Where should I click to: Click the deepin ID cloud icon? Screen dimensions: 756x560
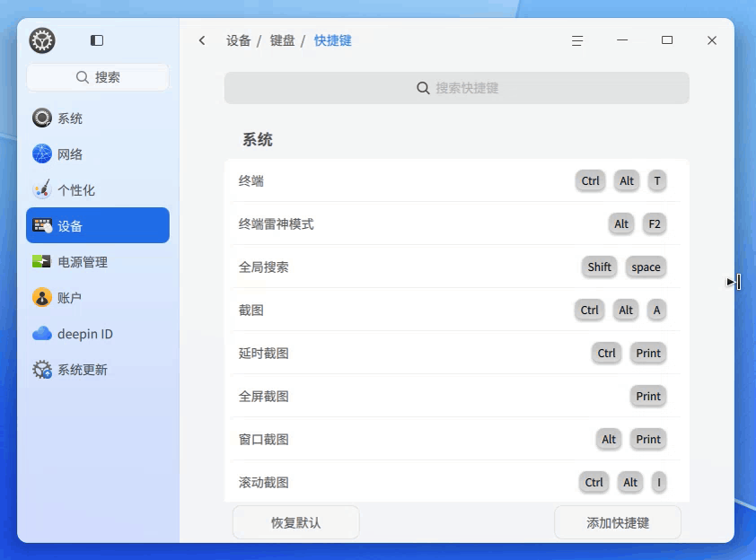click(x=42, y=334)
